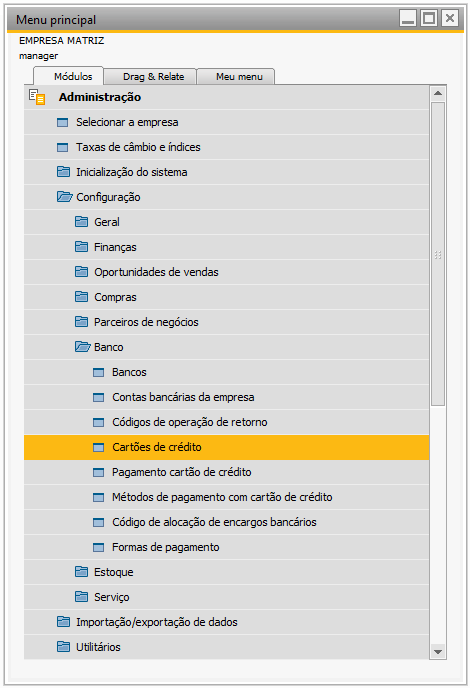Screen dimensions: 470x688
Task: Click the window icon beside Selecionar a empresa
Action: coord(63,122)
